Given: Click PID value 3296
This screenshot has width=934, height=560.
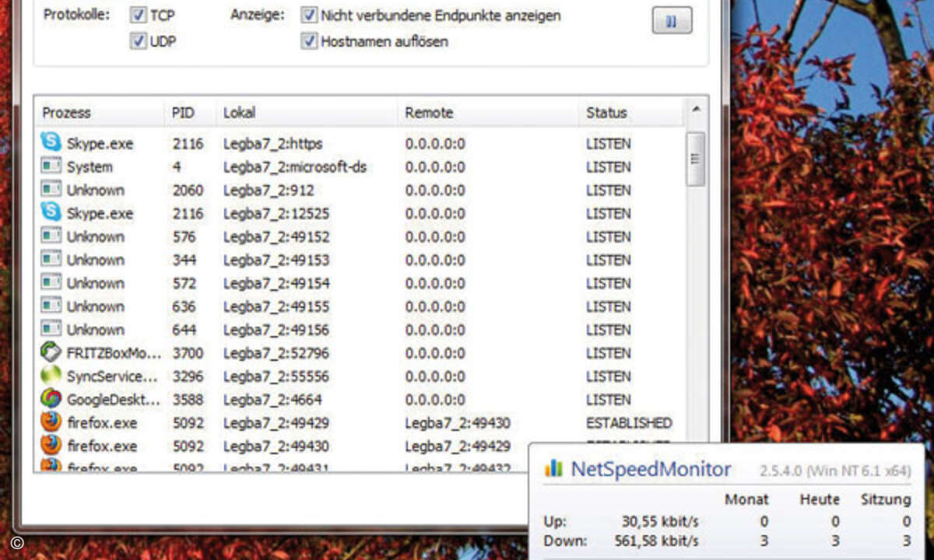Looking at the screenshot, I should click(x=188, y=377).
